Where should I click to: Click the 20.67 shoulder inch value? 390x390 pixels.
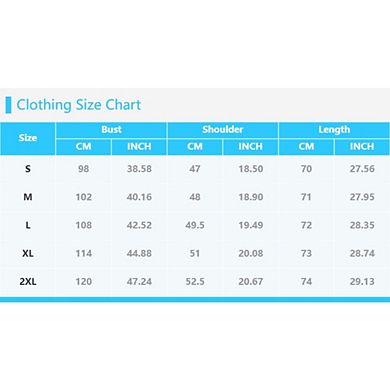(250, 282)
